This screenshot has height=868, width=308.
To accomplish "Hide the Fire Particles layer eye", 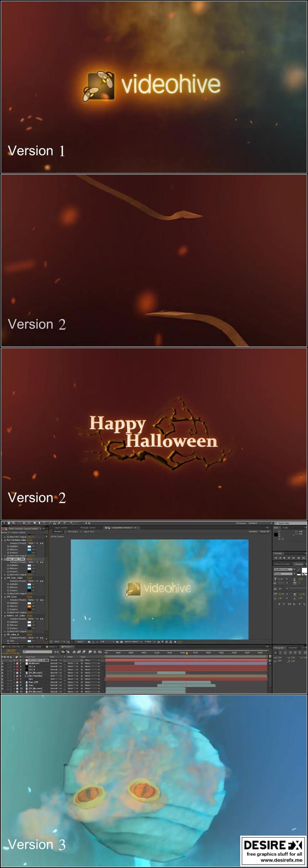I will tap(2, 676).
